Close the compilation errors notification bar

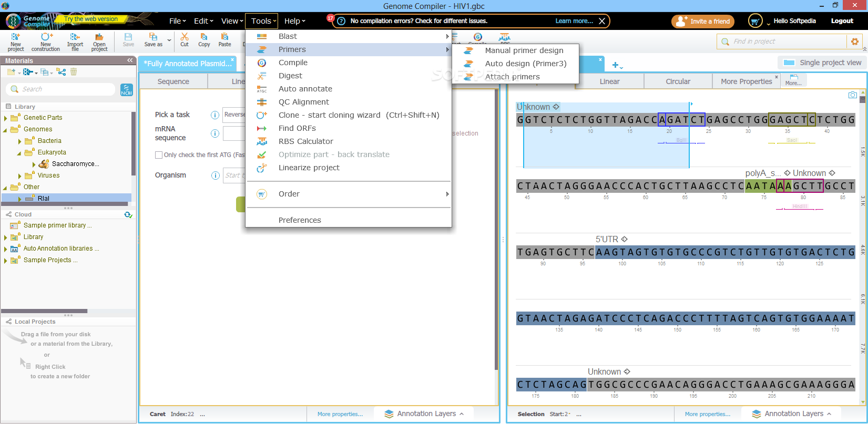pos(602,21)
